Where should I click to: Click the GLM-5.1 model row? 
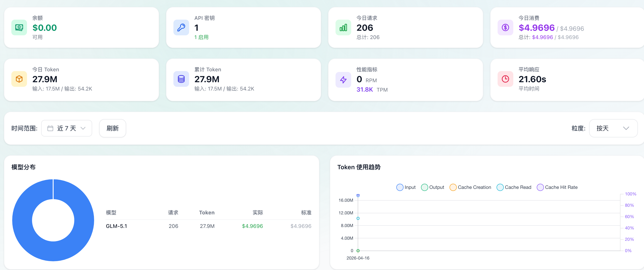pos(117,226)
